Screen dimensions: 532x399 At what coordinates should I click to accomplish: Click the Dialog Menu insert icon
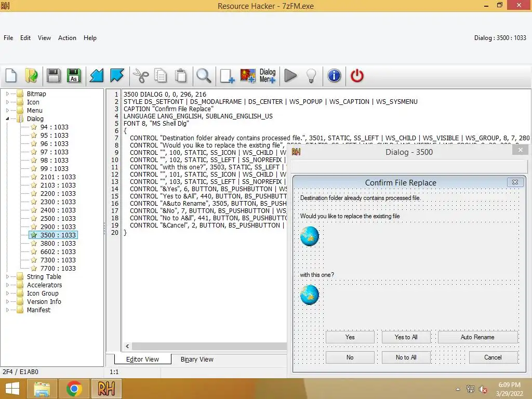point(268,75)
